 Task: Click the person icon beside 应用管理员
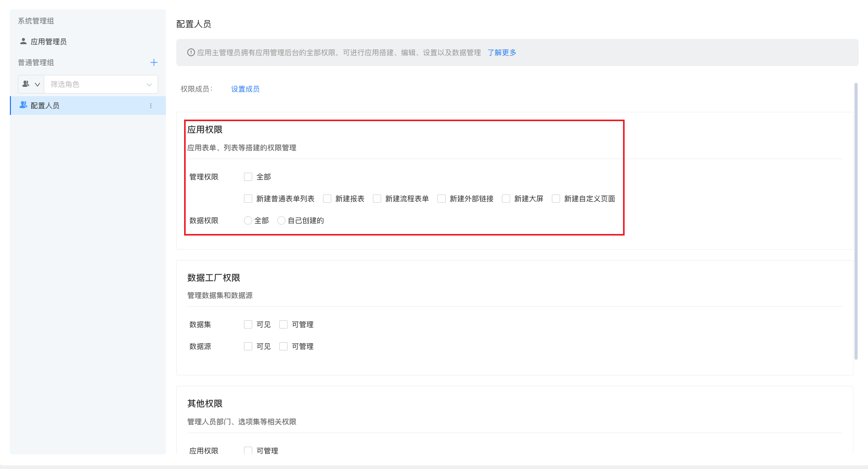pyautogui.click(x=23, y=41)
